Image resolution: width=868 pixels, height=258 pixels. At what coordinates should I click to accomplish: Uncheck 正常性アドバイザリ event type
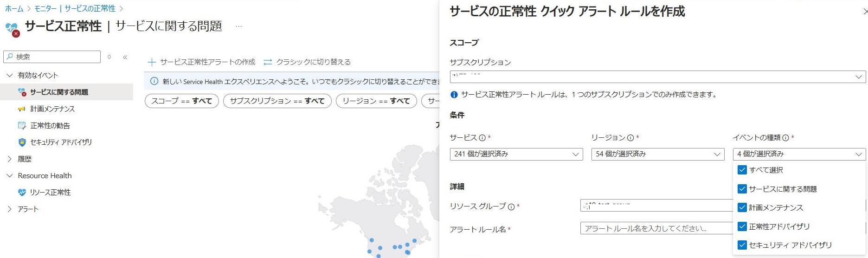point(742,226)
